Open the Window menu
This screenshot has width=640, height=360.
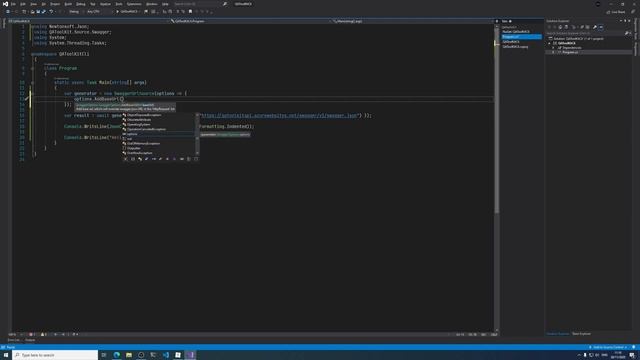click(151, 4)
